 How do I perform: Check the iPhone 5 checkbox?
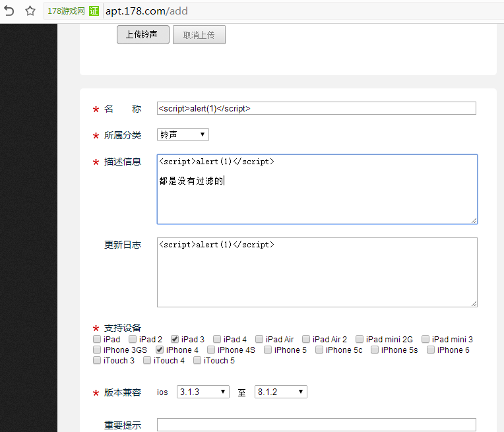point(268,350)
